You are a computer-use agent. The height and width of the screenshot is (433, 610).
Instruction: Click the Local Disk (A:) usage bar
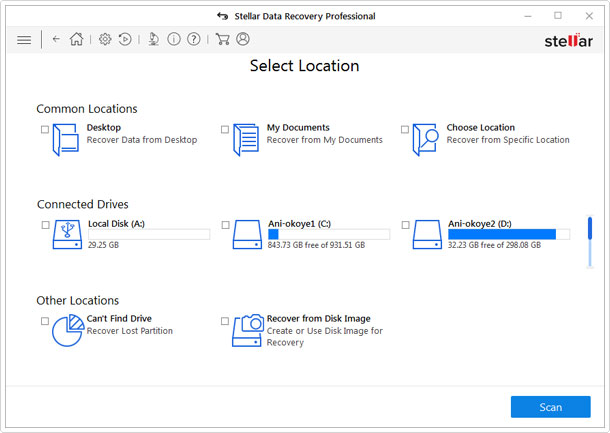149,234
